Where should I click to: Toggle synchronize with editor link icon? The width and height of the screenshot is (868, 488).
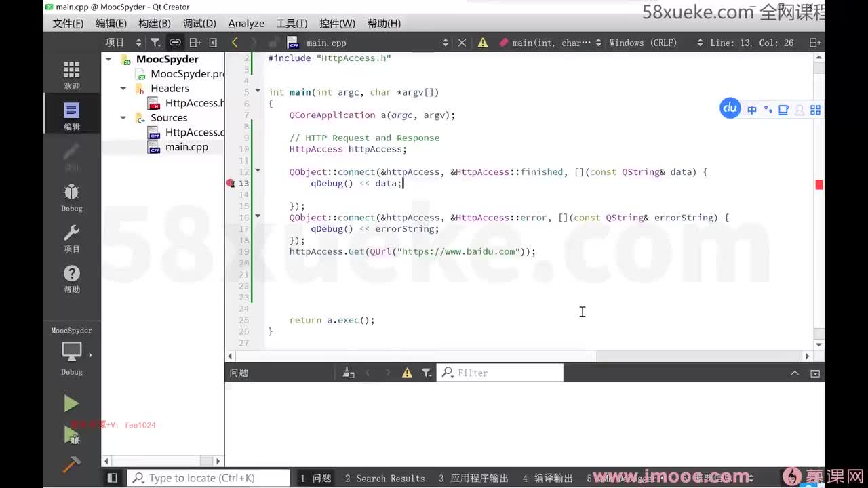(175, 42)
